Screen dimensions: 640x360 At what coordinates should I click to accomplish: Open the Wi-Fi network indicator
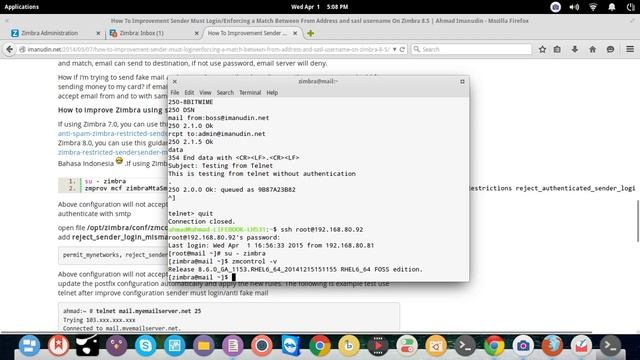point(593,7)
